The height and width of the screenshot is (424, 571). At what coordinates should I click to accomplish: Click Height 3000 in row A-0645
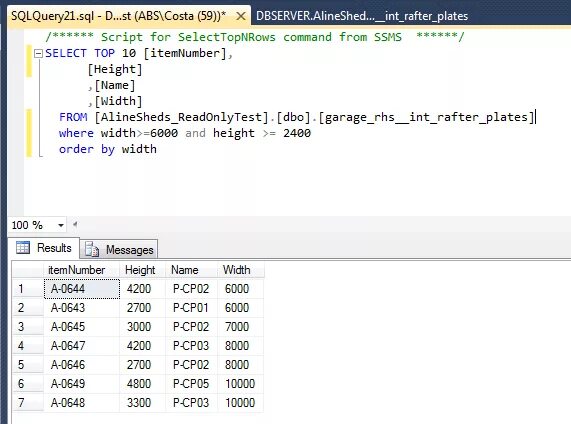coord(142,327)
